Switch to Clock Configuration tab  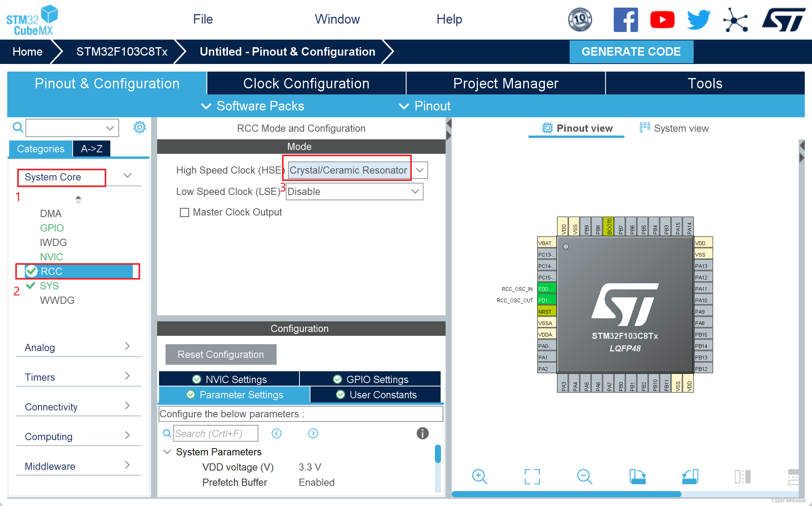tap(306, 83)
